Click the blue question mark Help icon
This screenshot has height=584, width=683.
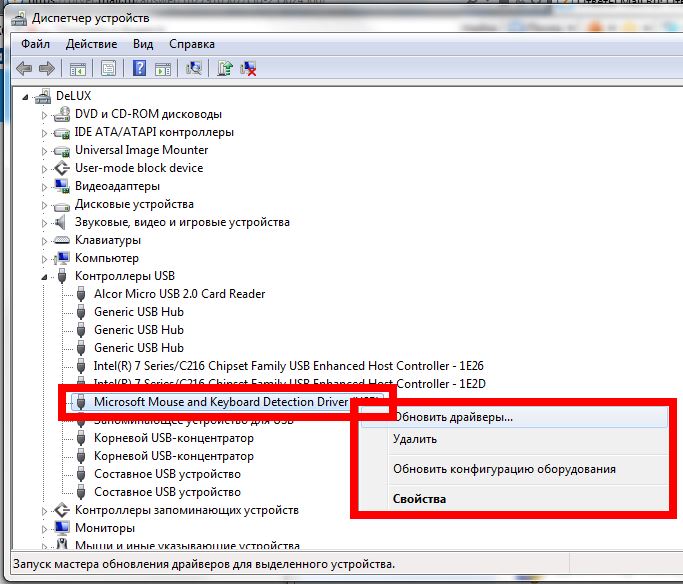click(139, 69)
